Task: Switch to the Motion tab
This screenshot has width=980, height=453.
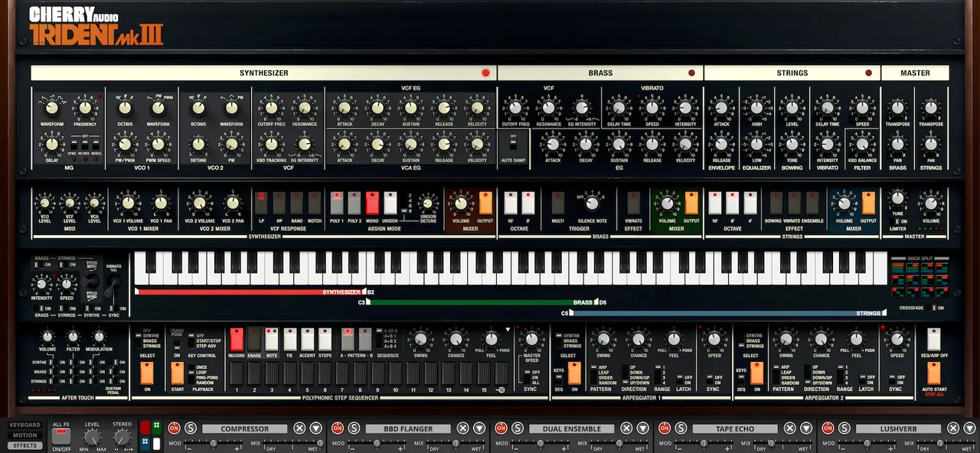Action: (24, 435)
